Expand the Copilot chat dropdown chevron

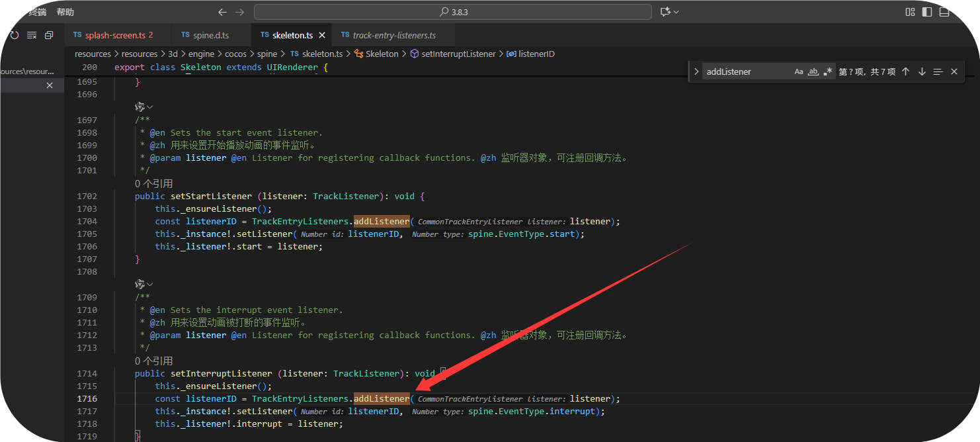[x=676, y=12]
